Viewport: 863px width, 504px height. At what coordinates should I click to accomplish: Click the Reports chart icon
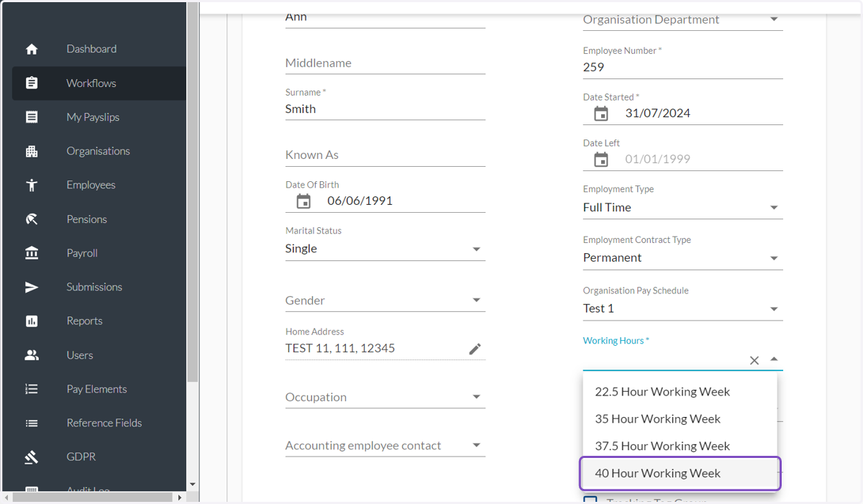click(x=32, y=321)
